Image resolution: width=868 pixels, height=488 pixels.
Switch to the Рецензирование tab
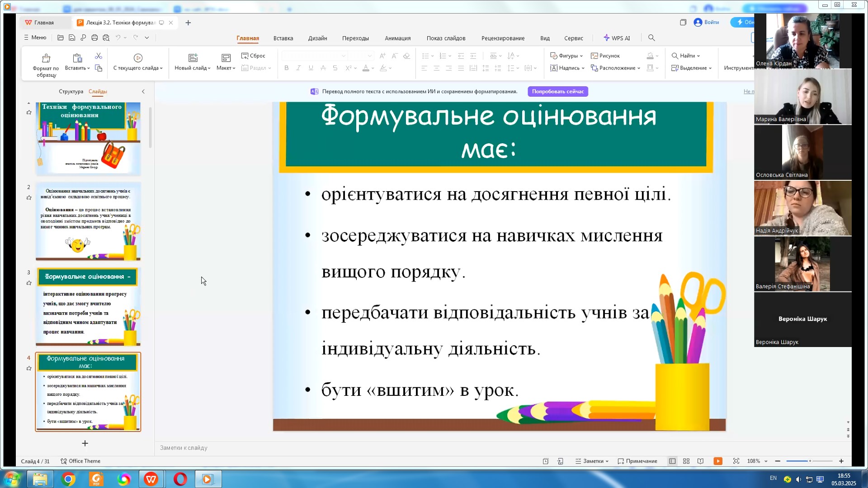(503, 38)
